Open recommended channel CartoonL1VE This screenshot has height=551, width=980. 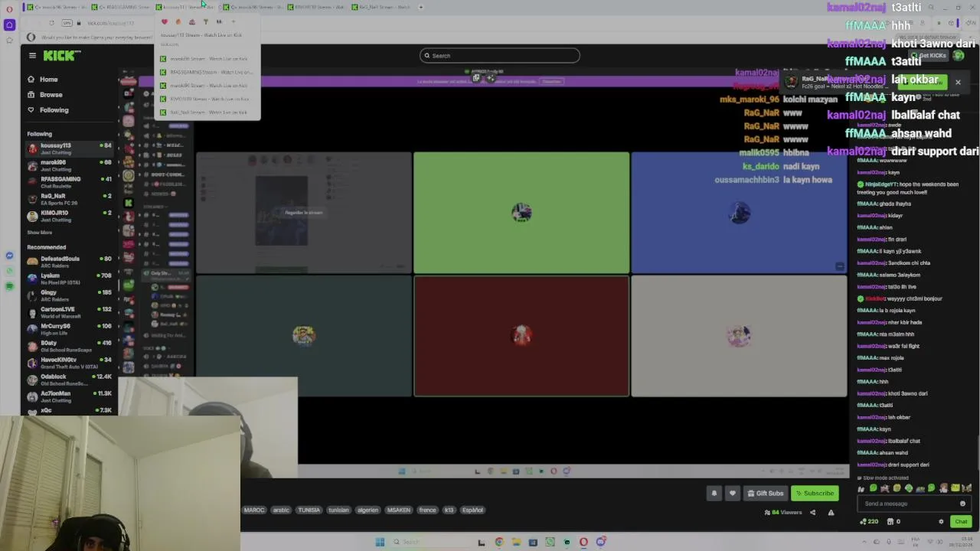coord(69,312)
